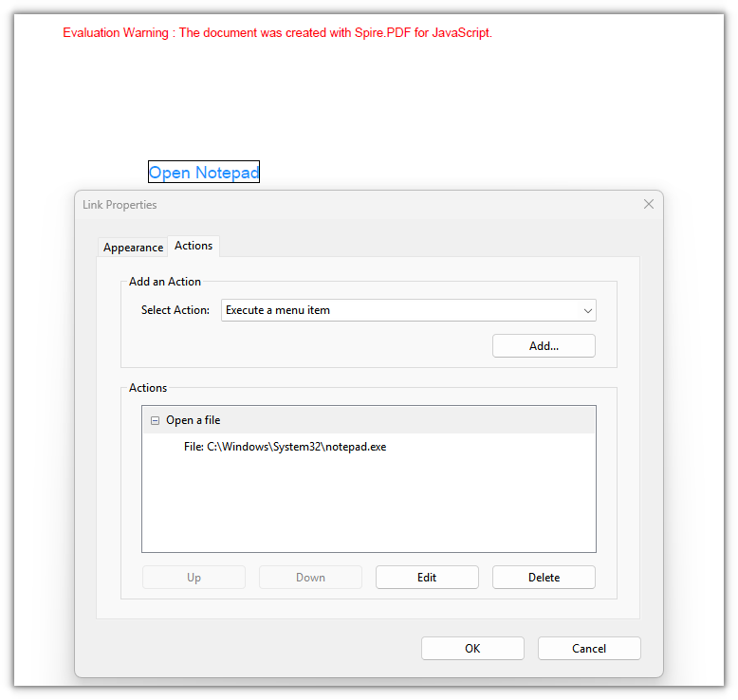738x700 pixels.
Task: Click the disabled Down button
Action: [310, 577]
